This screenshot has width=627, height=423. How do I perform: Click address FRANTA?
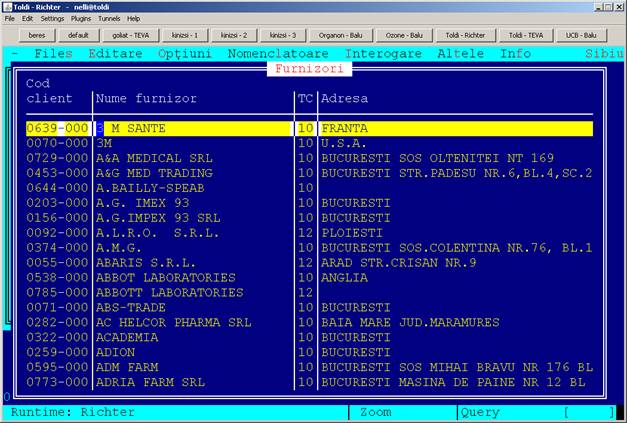click(344, 128)
